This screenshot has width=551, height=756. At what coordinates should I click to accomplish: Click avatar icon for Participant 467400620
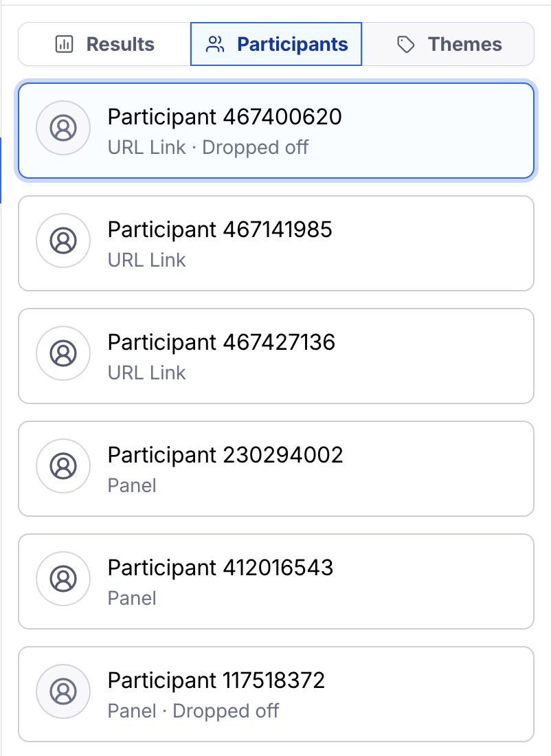click(x=63, y=128)
